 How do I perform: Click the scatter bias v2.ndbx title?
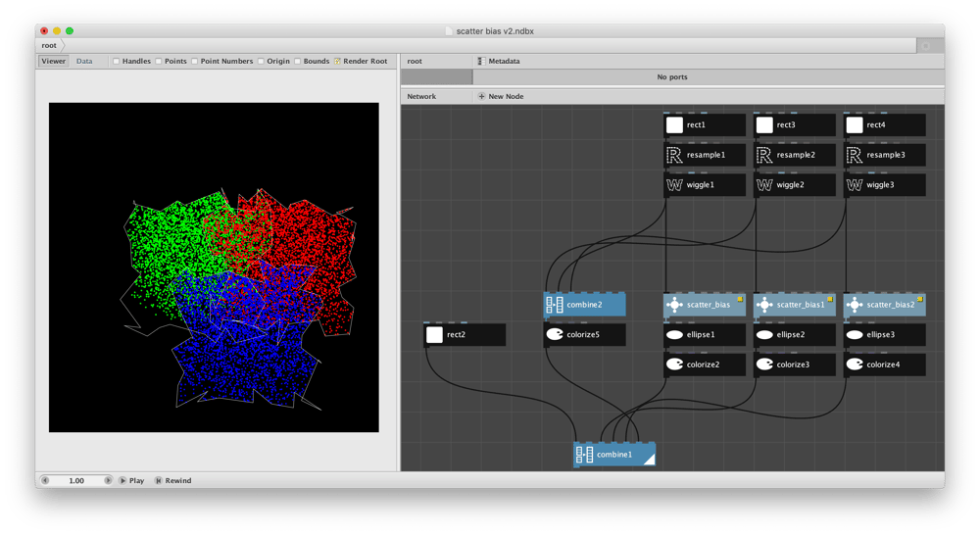[x=495, y=31]
